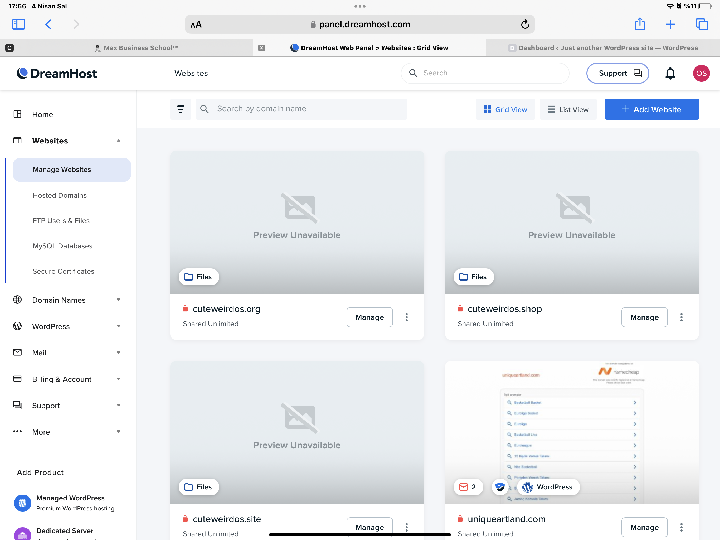Click the More ellipsis sidebar icon
Screen dimensions: 720x540
click(17, 432)
